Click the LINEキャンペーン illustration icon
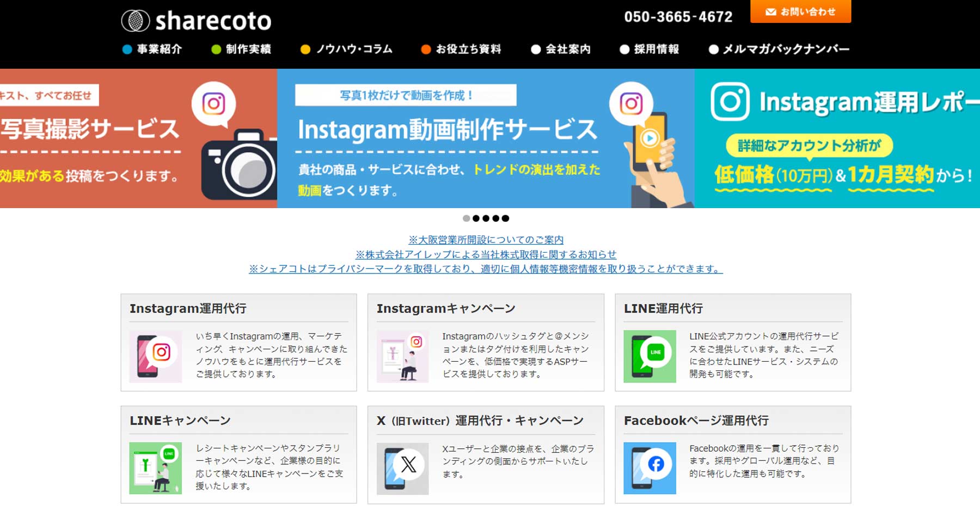The width and height of the screenshot is (980, 511). tap(156, 469)
